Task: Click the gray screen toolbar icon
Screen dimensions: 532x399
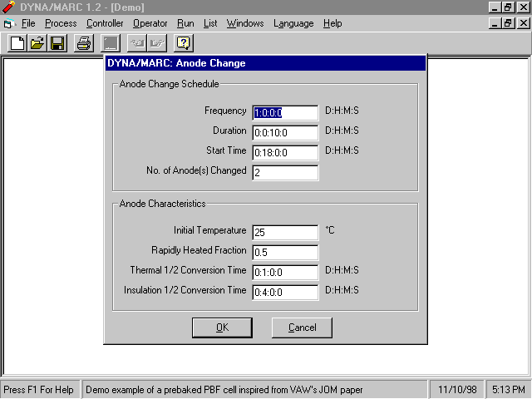Action: (111, 43)
